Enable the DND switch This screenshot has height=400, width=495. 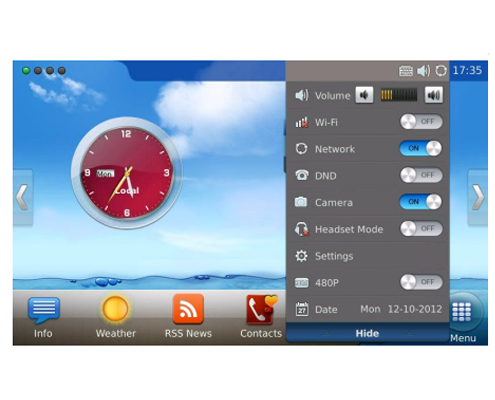pos(421,175)
